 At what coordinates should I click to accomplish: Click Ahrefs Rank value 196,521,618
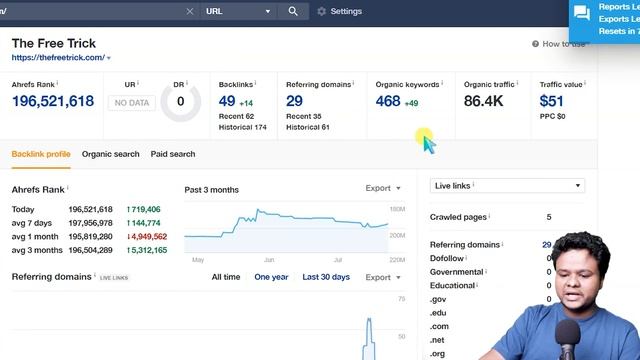[53, 101]
